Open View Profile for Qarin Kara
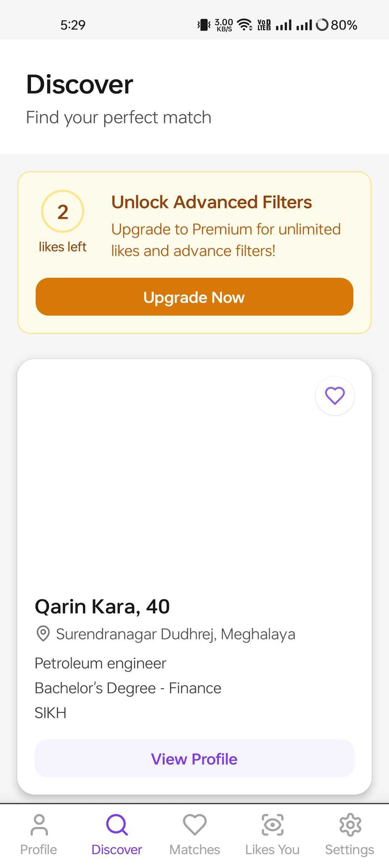The height and width of the screenshot is (868, 389). pos(194,759)
